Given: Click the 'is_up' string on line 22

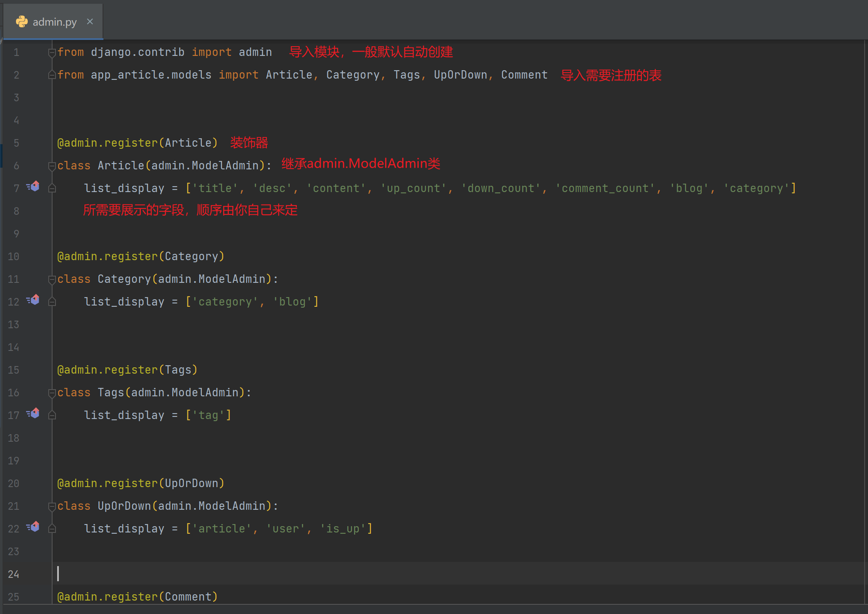Looking at the screenshot, I should click(x=343, y=529).
